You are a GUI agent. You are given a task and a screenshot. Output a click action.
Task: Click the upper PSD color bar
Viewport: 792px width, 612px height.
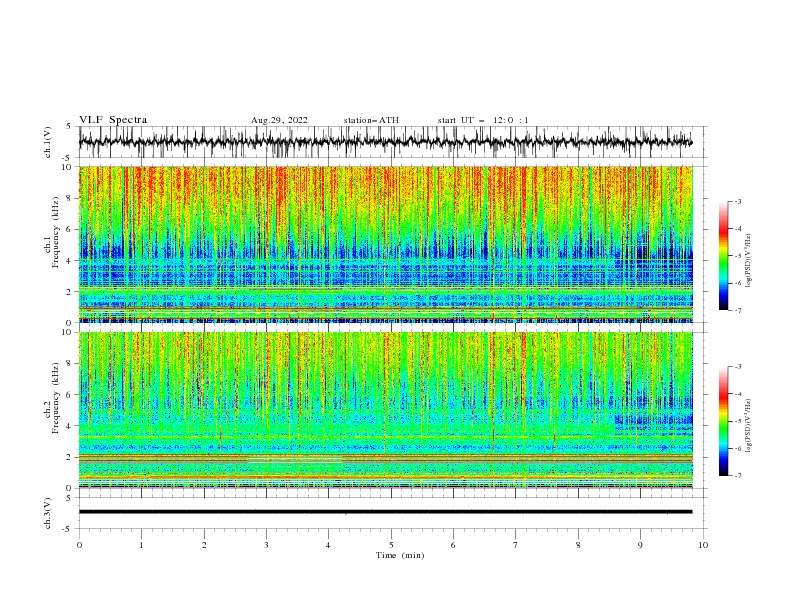pos(723,256)
